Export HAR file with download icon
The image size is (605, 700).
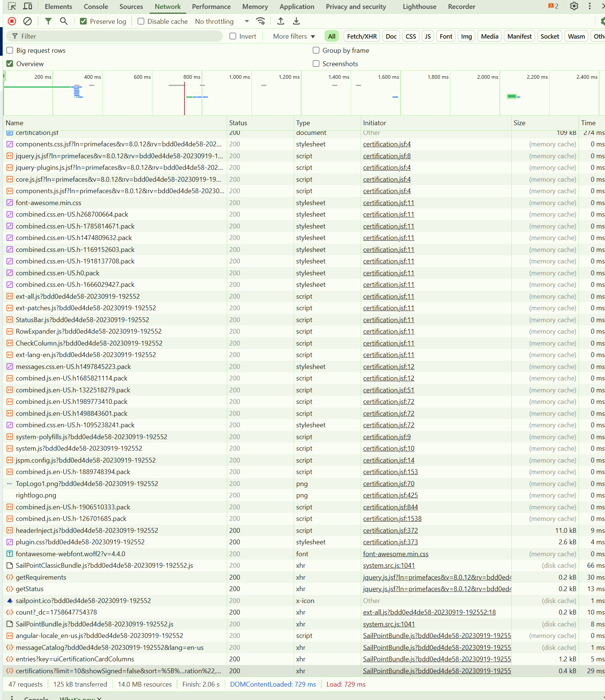coord(296,21)
